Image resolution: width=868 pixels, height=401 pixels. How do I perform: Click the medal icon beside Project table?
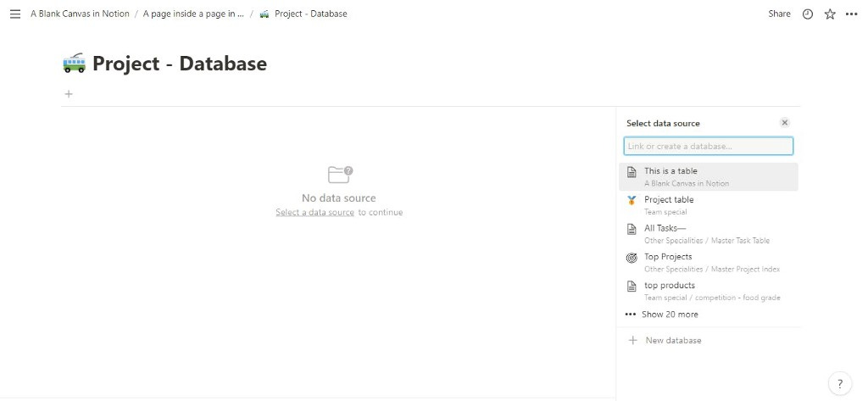point(632,200)
